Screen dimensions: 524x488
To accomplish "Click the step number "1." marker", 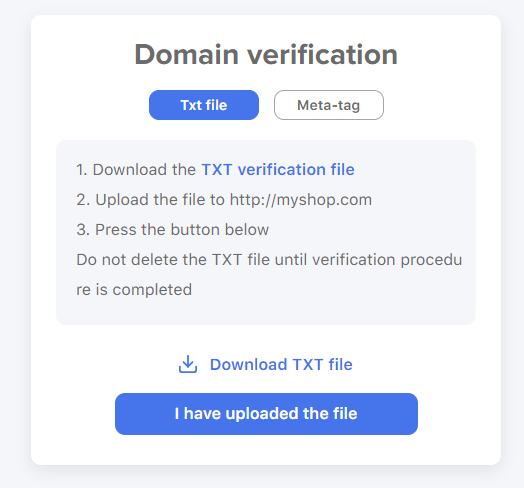I will (82, 170).
